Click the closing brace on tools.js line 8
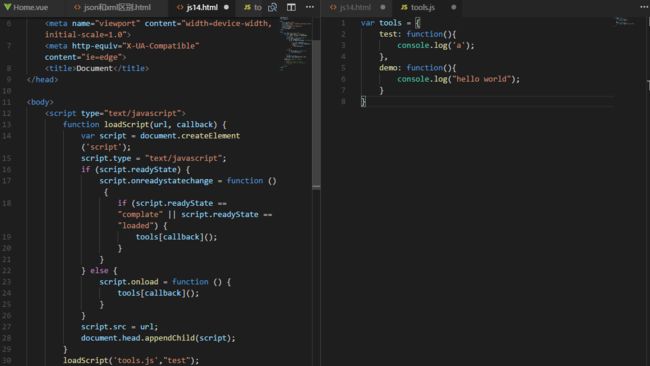Image resolution: width=650 pixels, height=366 pixels. [x=363, y=102]
